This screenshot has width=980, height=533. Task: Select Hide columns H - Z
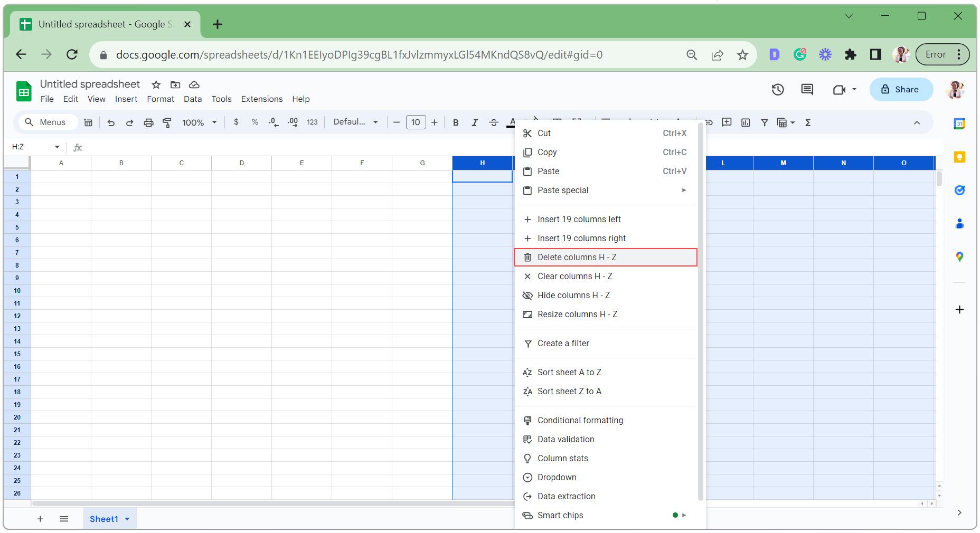point(573,296)
